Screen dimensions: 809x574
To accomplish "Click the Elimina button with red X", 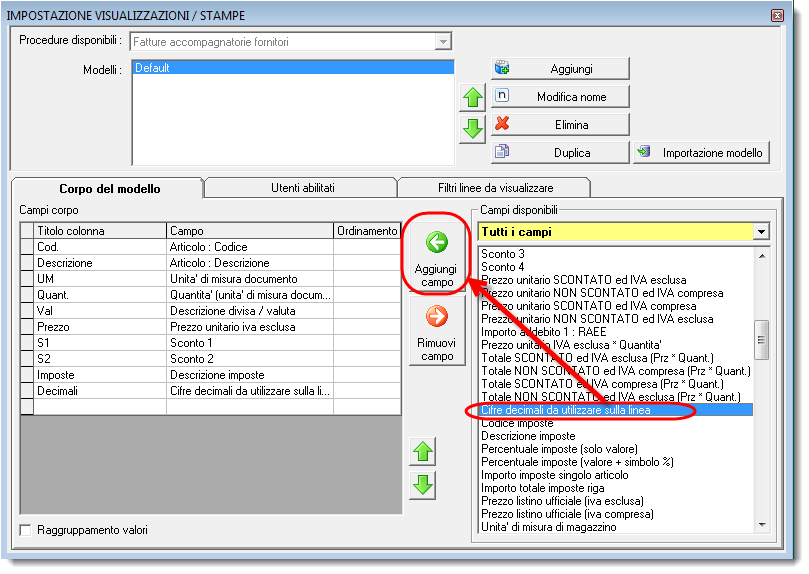I will click(560, 125).
